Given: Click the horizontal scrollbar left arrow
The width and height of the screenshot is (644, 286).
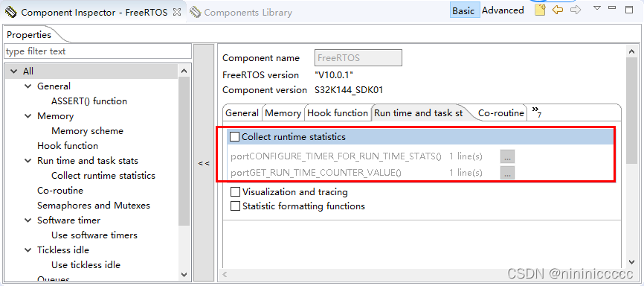Looking at the screenshot, I should (x=225, y=274).
